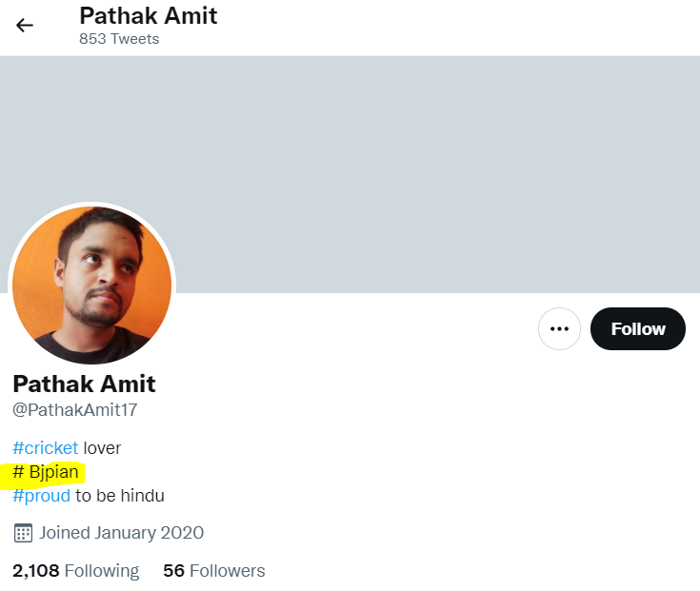Click the large "Pathak Amit" name below the photo
700x591 pixels.
(84, 384)
